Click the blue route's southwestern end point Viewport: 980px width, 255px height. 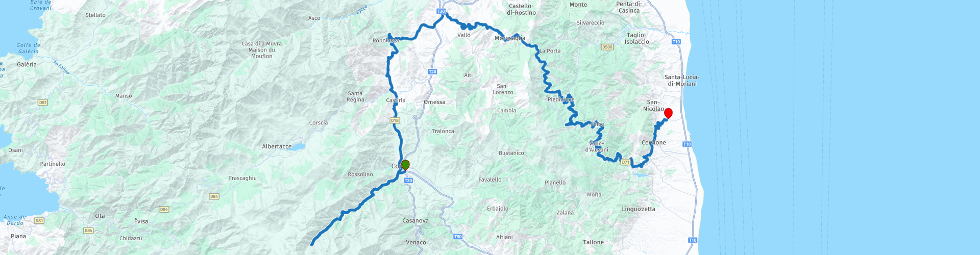pos(312,244)
